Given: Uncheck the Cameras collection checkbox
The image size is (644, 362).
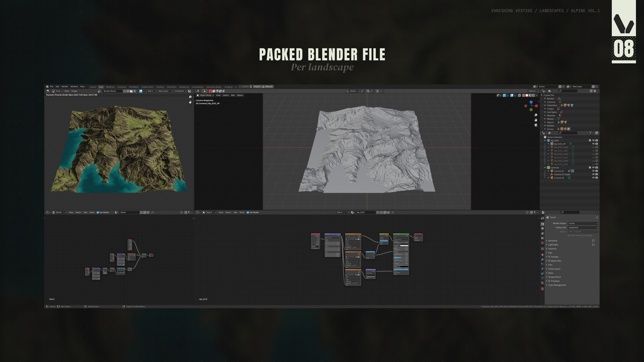Looking at the screenshot, I should (x=590, y=167).
